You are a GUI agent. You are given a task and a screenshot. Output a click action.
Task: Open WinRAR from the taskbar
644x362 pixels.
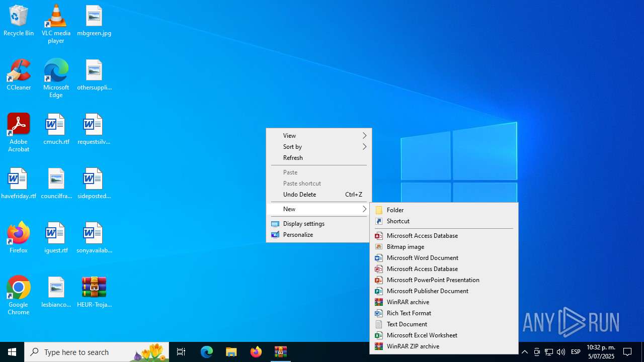tap(281, 352)
